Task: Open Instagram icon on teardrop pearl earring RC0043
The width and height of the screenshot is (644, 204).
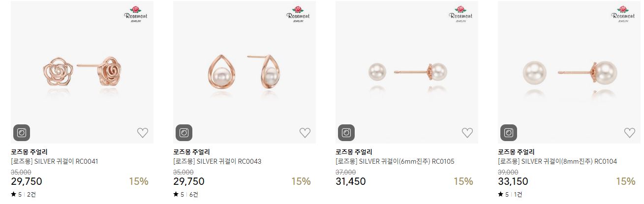Action: (184, 133)
